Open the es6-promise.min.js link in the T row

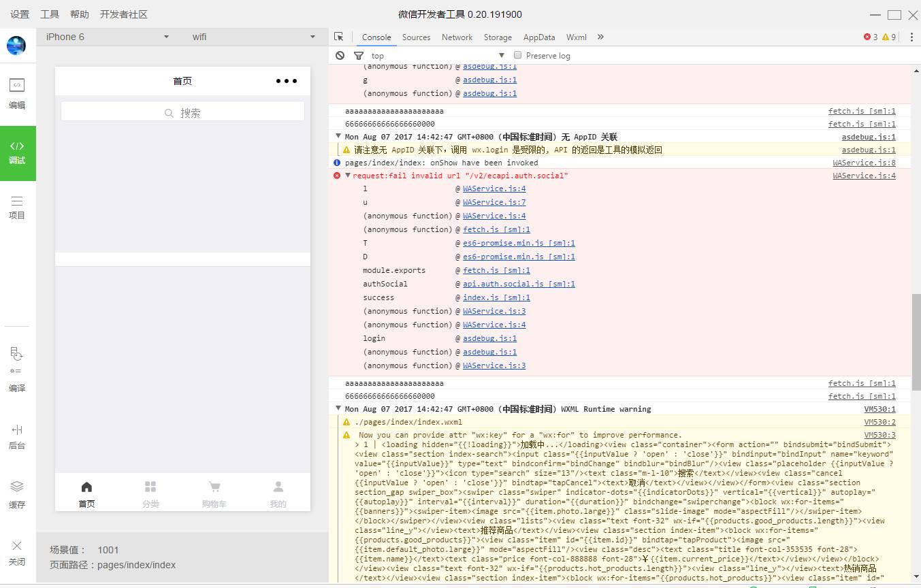(519, 243)
